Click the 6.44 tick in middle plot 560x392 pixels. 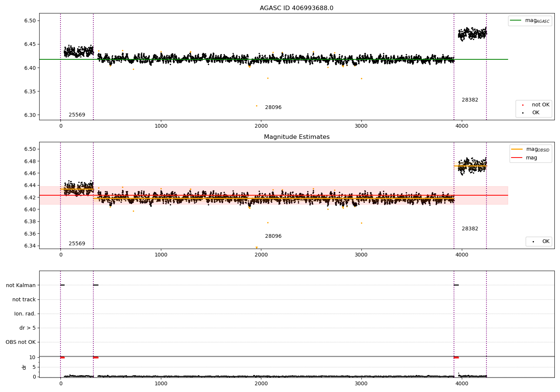(29, 186)
